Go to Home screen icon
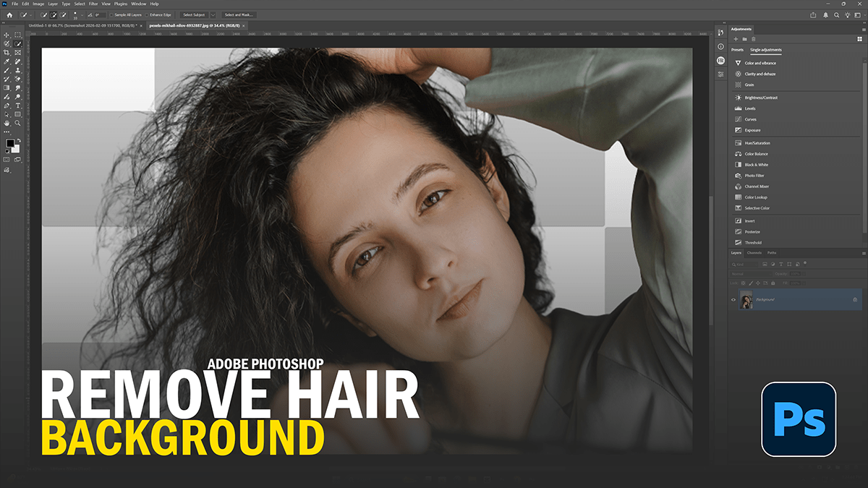The image size is (868, 488). (9, 14)
